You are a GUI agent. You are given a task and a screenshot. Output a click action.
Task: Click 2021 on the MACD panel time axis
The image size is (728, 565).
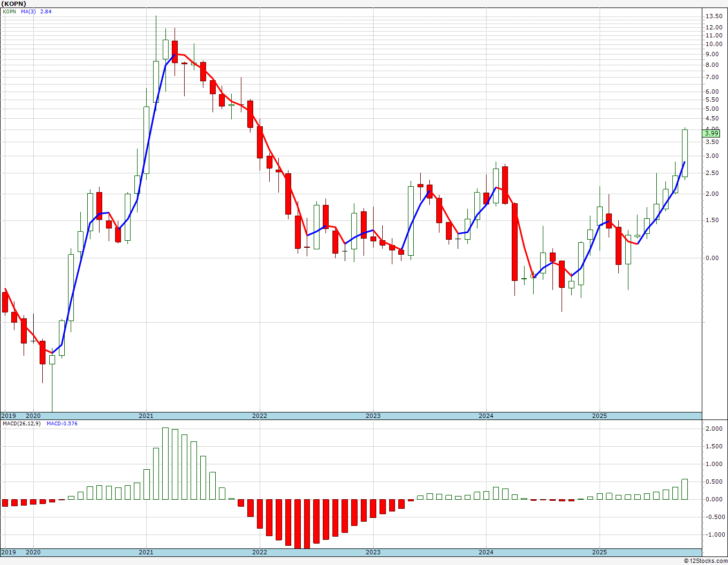coord(146,552)
